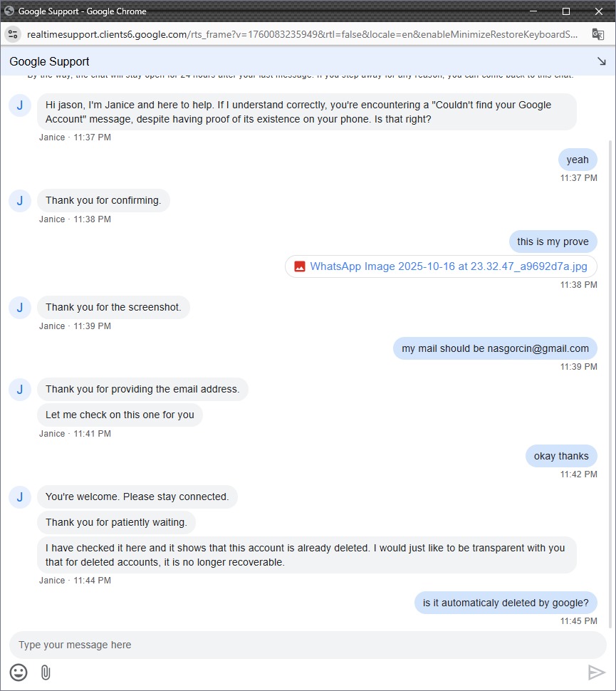
Task: Select the "my mail should be" message bubble
Action: 495,348
